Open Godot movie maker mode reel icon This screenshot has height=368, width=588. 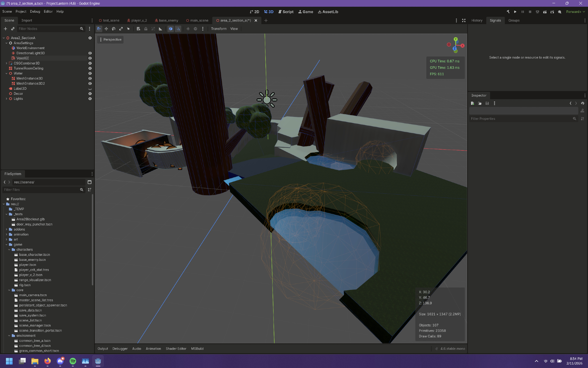coord(559,12)
